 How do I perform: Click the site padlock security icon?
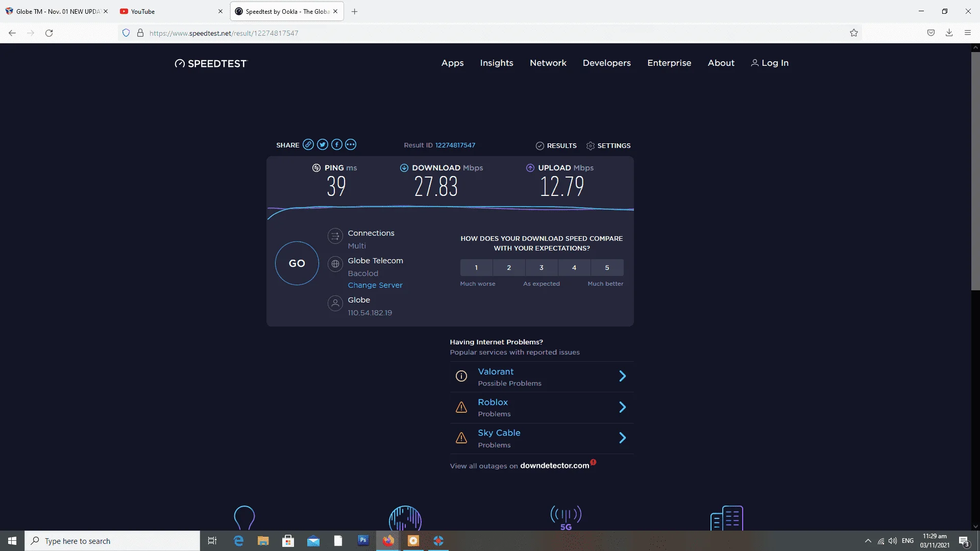click(140, 33)
